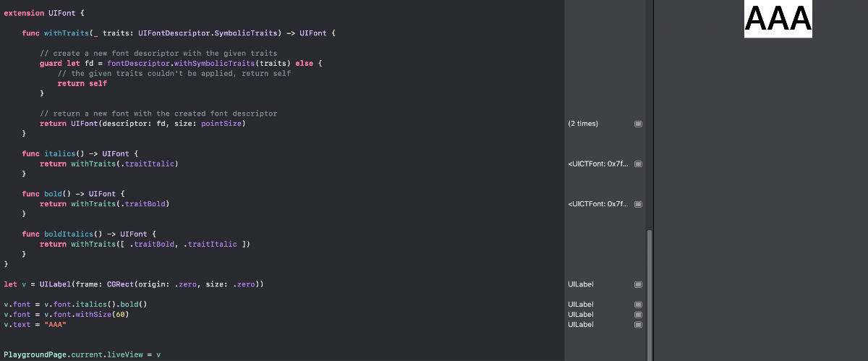Open Quick Look icon beside "let v = UILabel" result
868x361 pixels.
tap(638, 285)
